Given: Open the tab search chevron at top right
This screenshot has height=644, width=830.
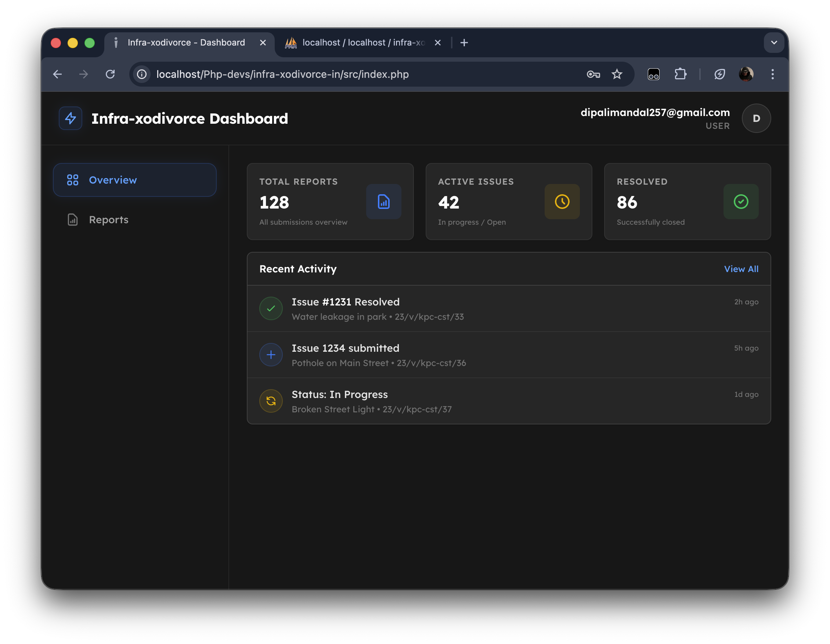Looking at the screenshot, I should coord(774,43).
